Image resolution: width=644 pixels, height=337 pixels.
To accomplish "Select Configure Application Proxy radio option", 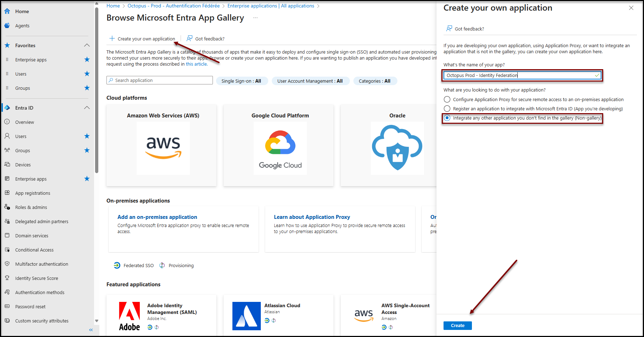I will (447, 100).
